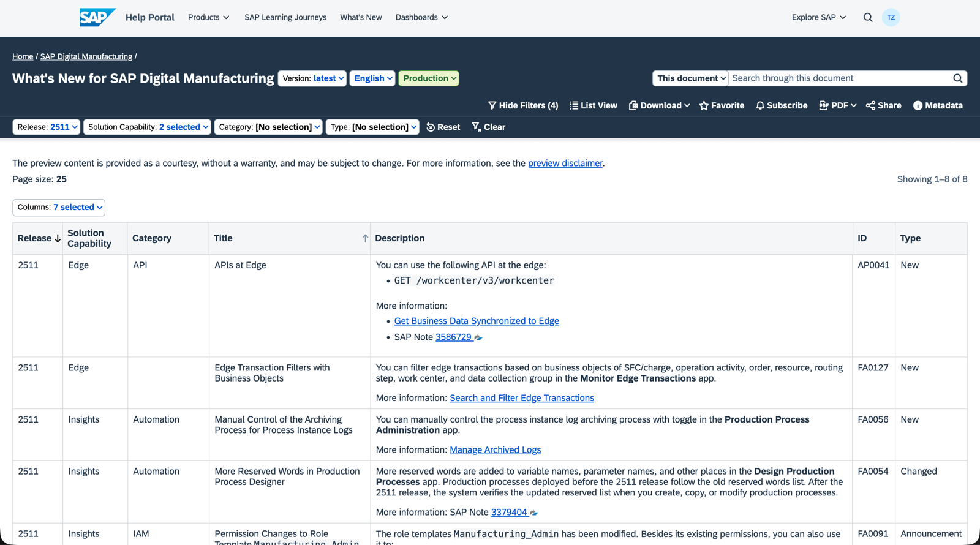The image size is (980, 545).
Task: Go to SAP Learning Journeys
Action: (285, 17)
